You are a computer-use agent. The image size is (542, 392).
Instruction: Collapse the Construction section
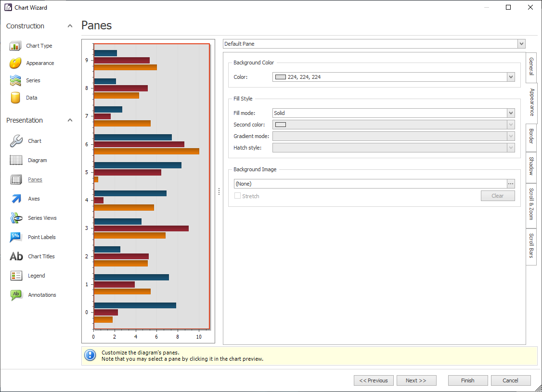click(69, 25)
